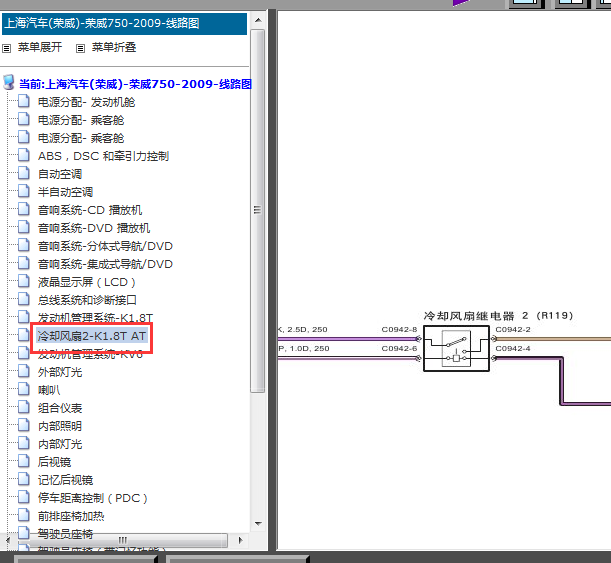Select 自动空调 in the tree
611x563 pixels.
tap(60, 174)
